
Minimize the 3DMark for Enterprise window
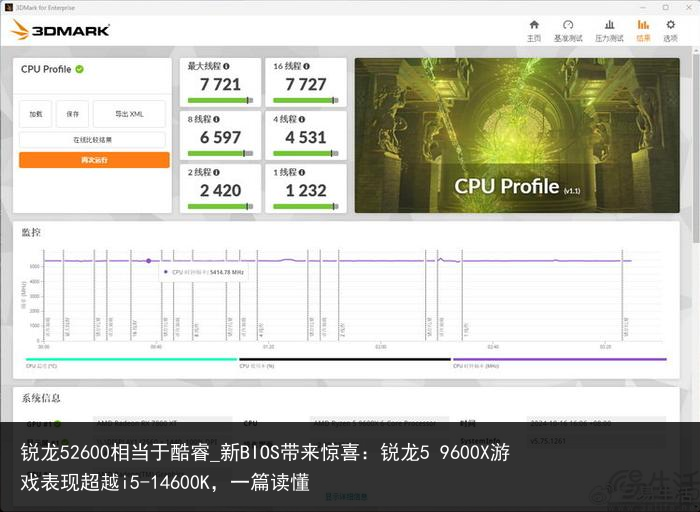[643, 8]
